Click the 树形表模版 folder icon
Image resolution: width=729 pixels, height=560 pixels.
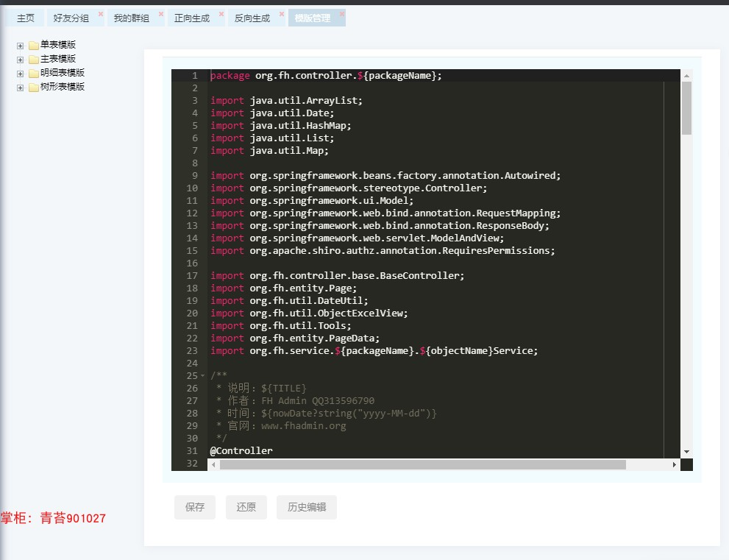[x=34, y=88]
